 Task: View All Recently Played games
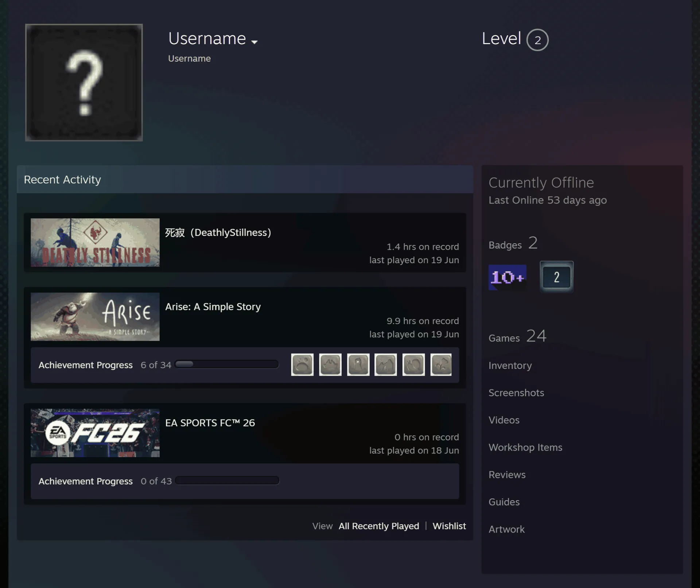click(x=379, y=526)
